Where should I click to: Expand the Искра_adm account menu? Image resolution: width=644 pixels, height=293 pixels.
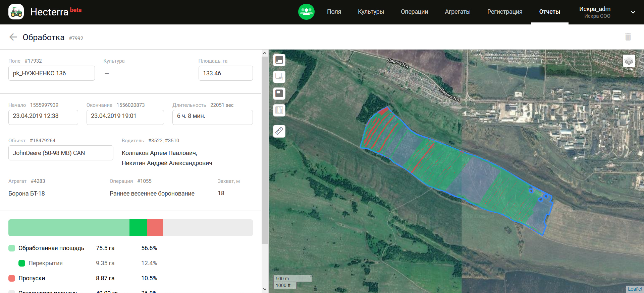click(x=633, y=12)
